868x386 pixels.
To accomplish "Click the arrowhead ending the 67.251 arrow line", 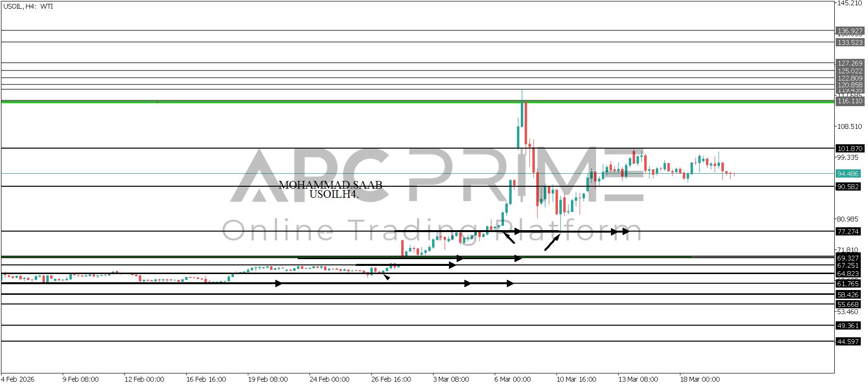I will (x=452, y=265).
